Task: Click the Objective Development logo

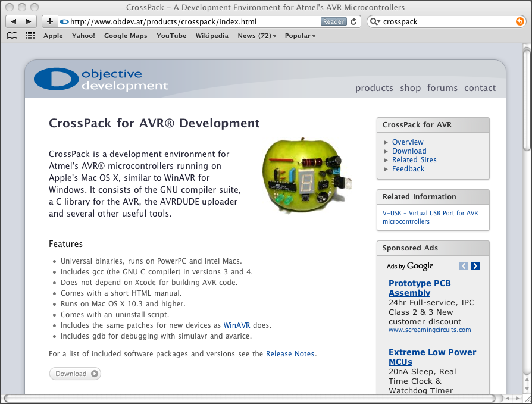Action: click(x=101, y=79)
